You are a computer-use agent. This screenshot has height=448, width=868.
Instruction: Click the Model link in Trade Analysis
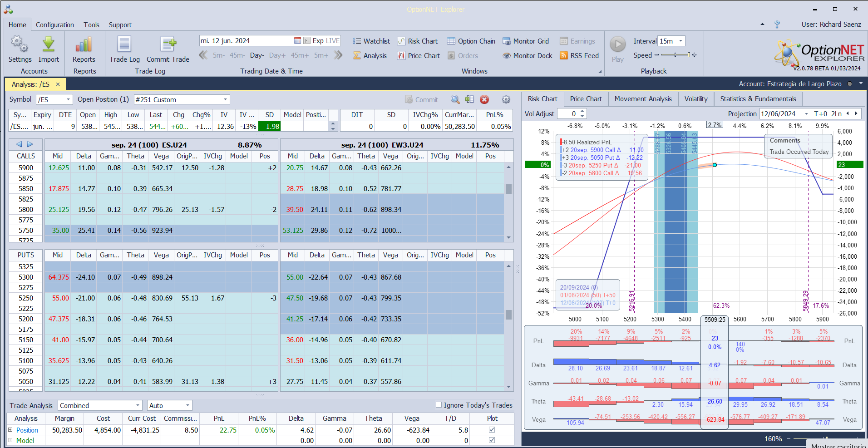click(25, 440)
